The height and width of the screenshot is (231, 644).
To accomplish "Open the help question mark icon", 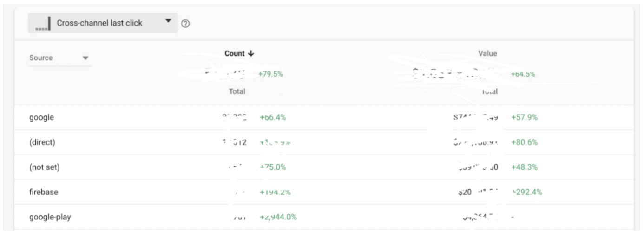I will [186, 24].
